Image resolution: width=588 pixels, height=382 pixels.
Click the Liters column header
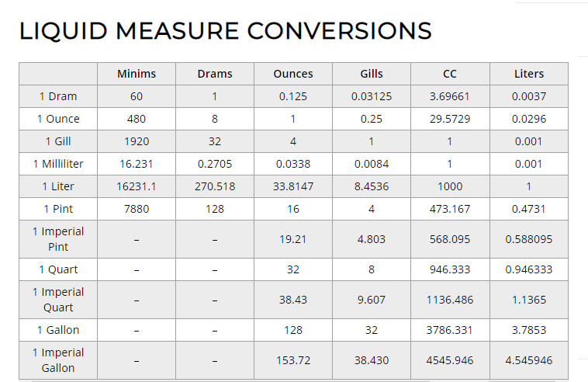pos(529,74)
